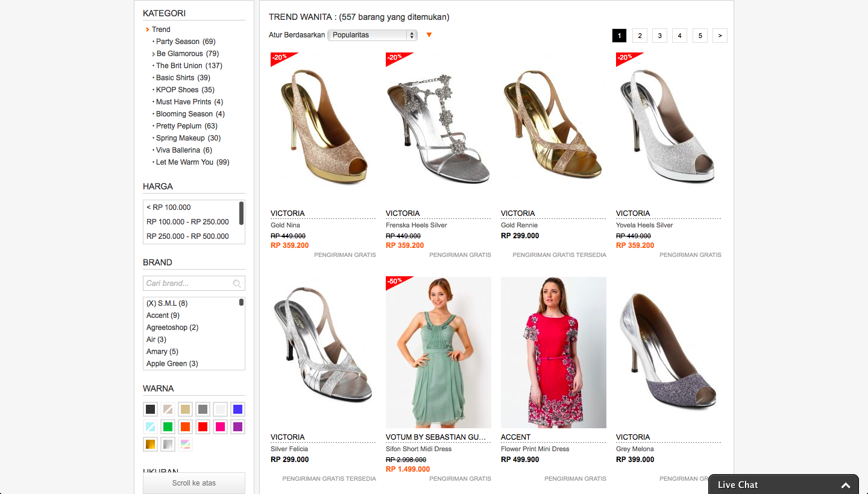Open the Viva Ballerina category
The image size is (868, 494).
[x=184, y=150]
